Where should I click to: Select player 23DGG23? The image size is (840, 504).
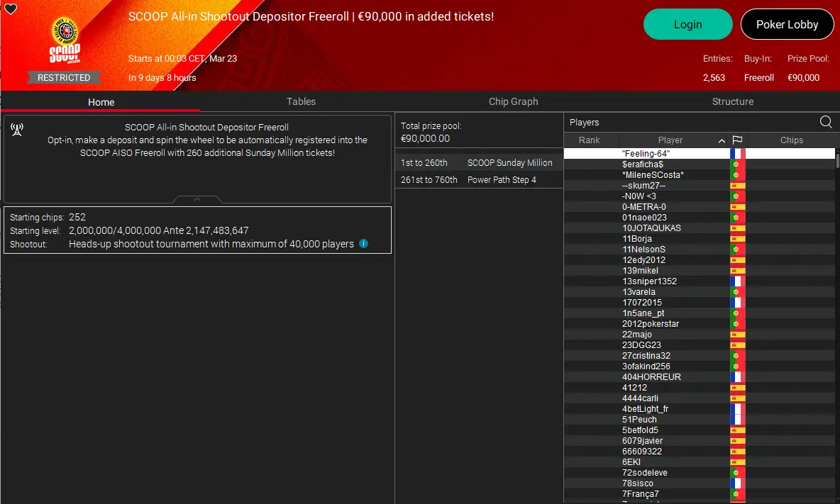coord(699,345)
